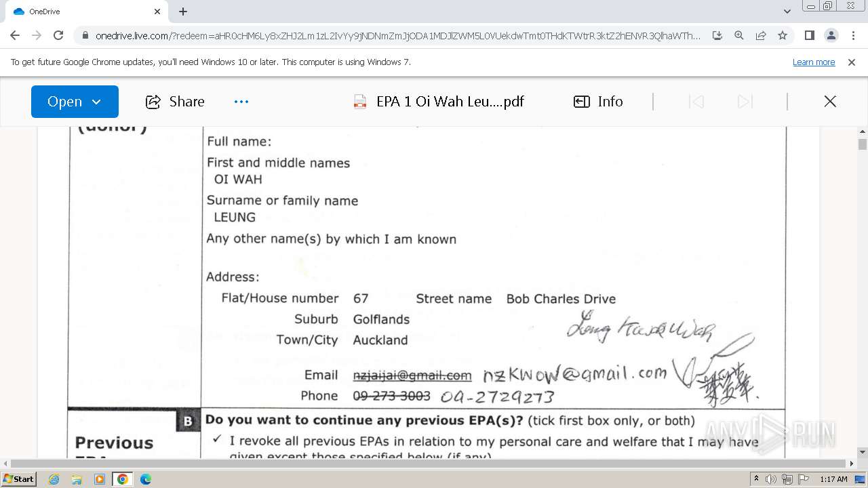
Task: Close the PDF preview with X
Action: [x=830, y=102]
